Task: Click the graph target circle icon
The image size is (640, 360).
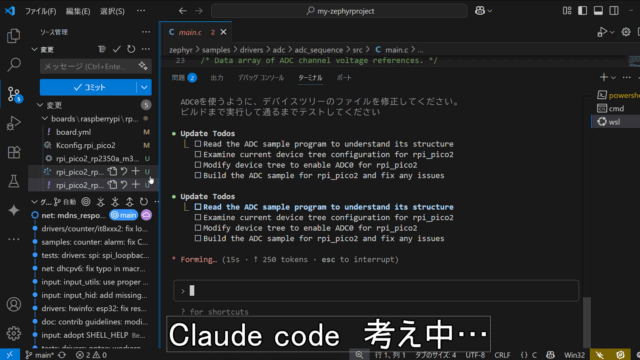Action: [x=86, y=202]
